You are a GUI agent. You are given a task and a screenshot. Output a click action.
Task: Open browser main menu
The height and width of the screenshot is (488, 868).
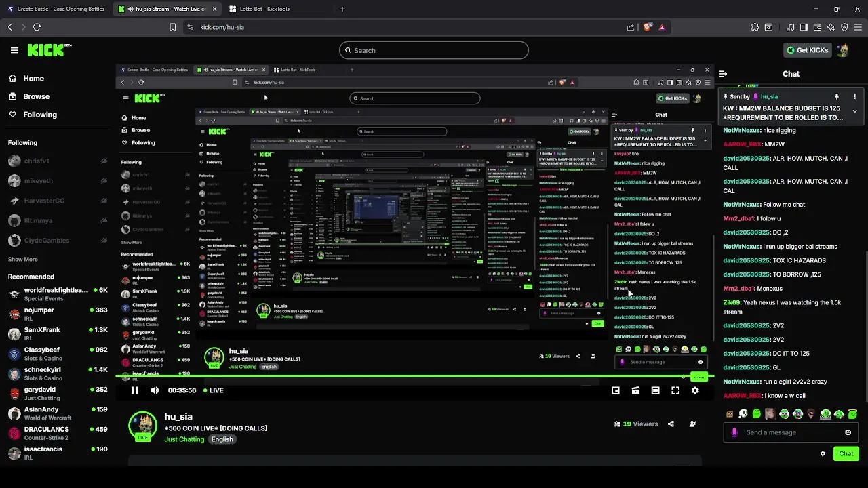click(858, 27)
